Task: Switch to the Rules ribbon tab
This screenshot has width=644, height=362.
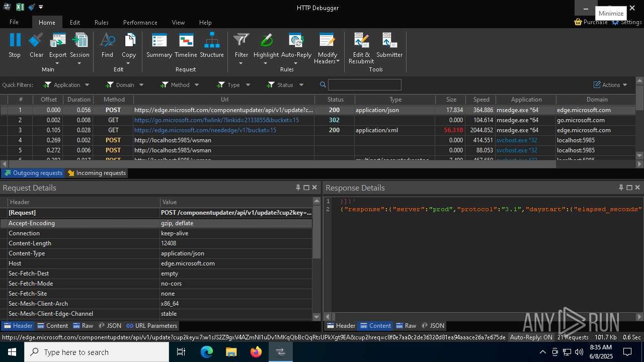Action: [x=102, y=22]
